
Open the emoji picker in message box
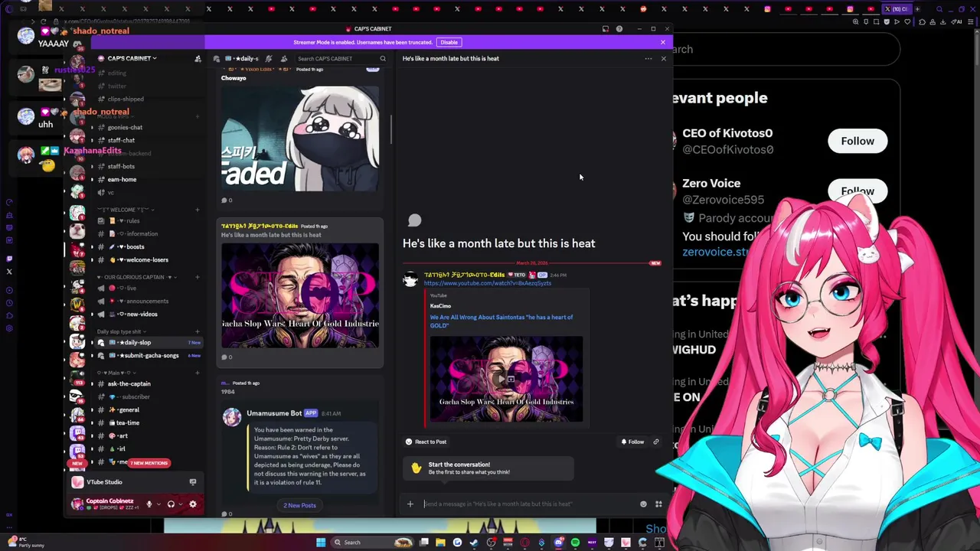click(643, 504)
